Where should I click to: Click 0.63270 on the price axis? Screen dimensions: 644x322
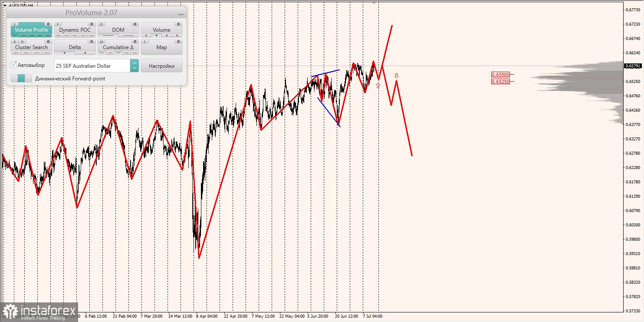[x=634, y=139]
